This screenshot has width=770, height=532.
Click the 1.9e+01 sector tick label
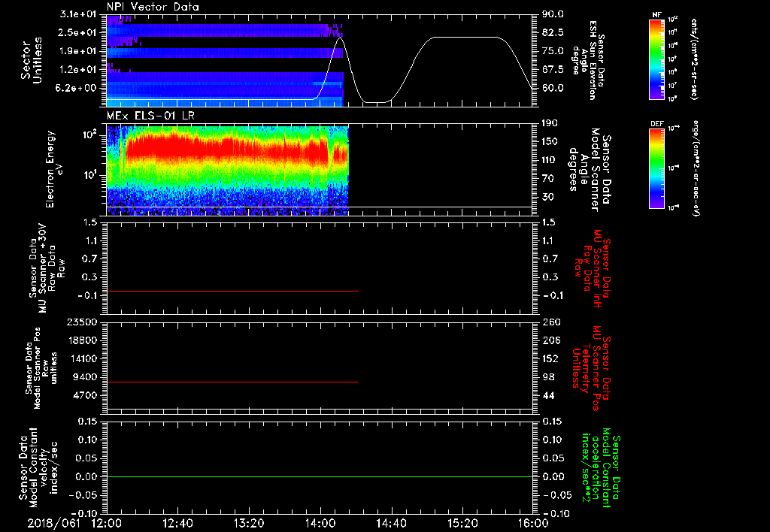click(80, 51)
